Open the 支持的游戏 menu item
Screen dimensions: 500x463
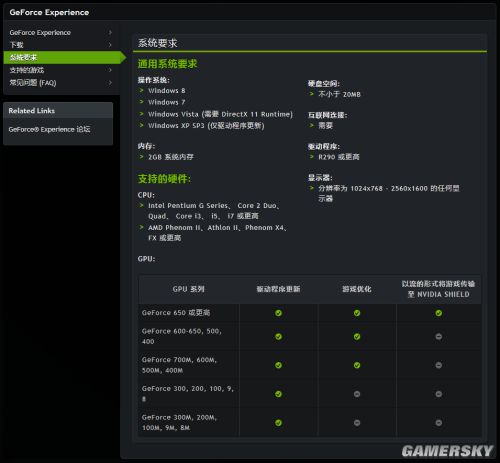27,70
